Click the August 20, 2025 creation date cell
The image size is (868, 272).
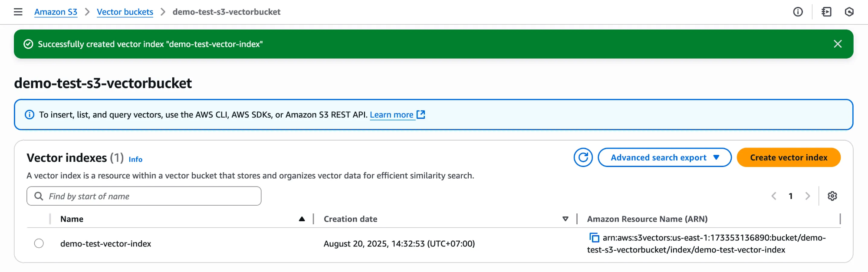click(x=399, y=244)
